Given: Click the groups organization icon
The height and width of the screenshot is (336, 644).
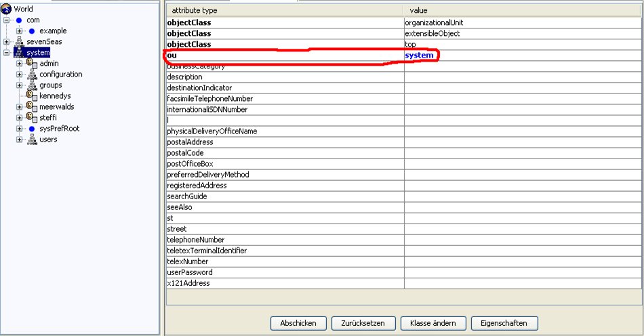Looking at the screenshot, I should tap(32, 85).
